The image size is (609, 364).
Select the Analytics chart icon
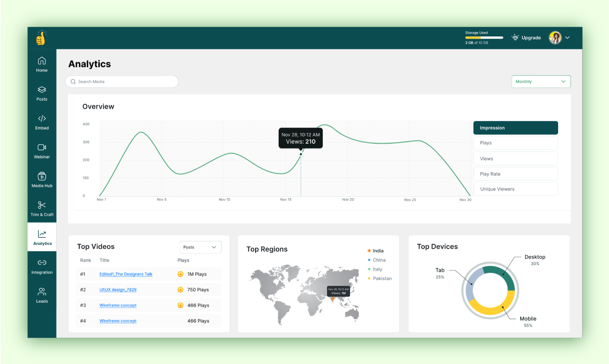(x=42, y=234)
